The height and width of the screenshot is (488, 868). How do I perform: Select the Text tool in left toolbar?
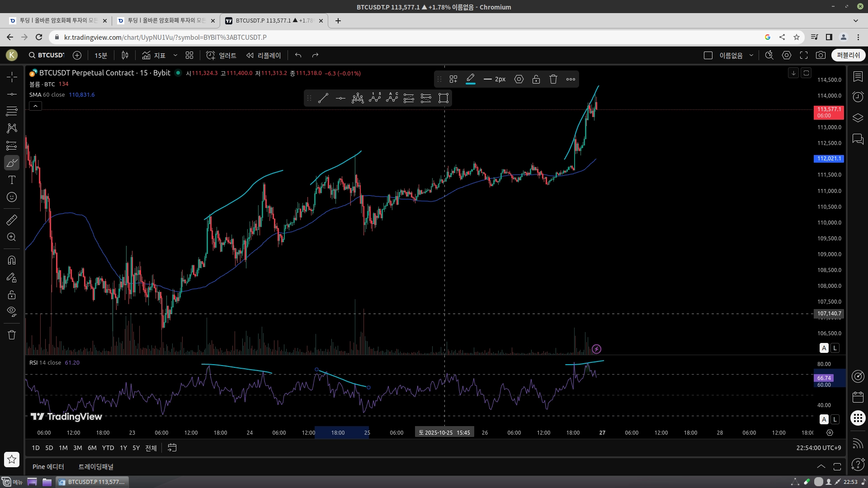(12, 180)
